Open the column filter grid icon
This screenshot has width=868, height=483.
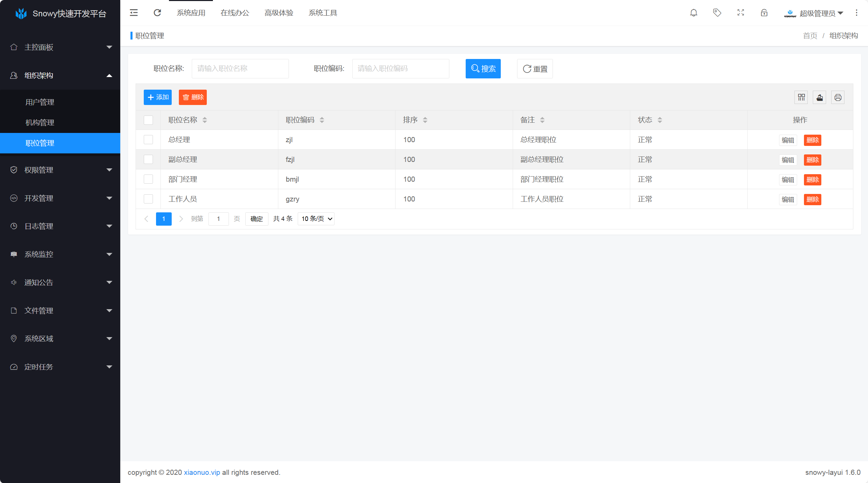801,97
